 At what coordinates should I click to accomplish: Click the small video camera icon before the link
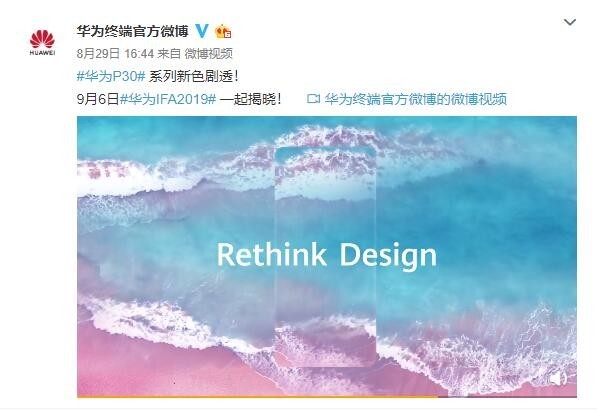click(x=313, y=99)
